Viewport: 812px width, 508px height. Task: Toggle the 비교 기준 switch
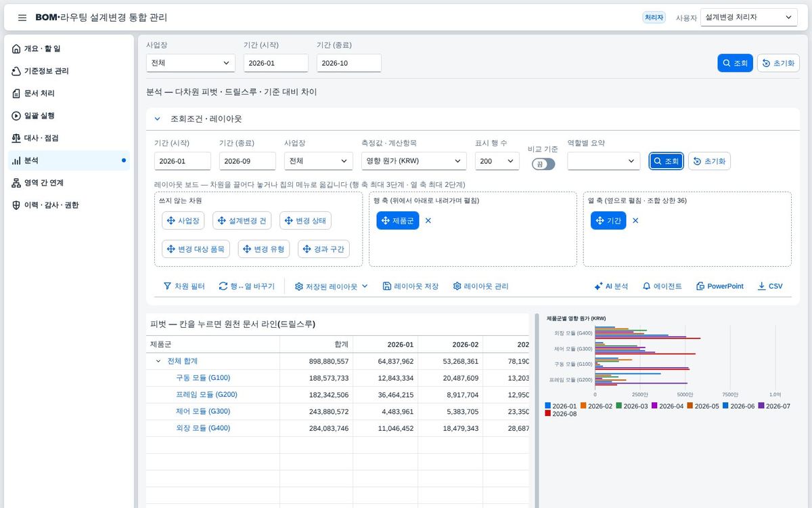pos(543,164)
